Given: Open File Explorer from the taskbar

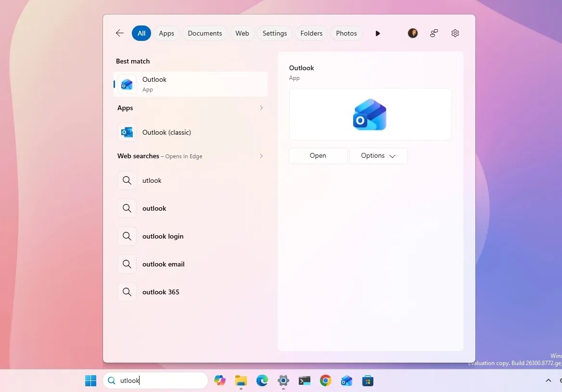Looking at the screenshot, I should [241, 380].
